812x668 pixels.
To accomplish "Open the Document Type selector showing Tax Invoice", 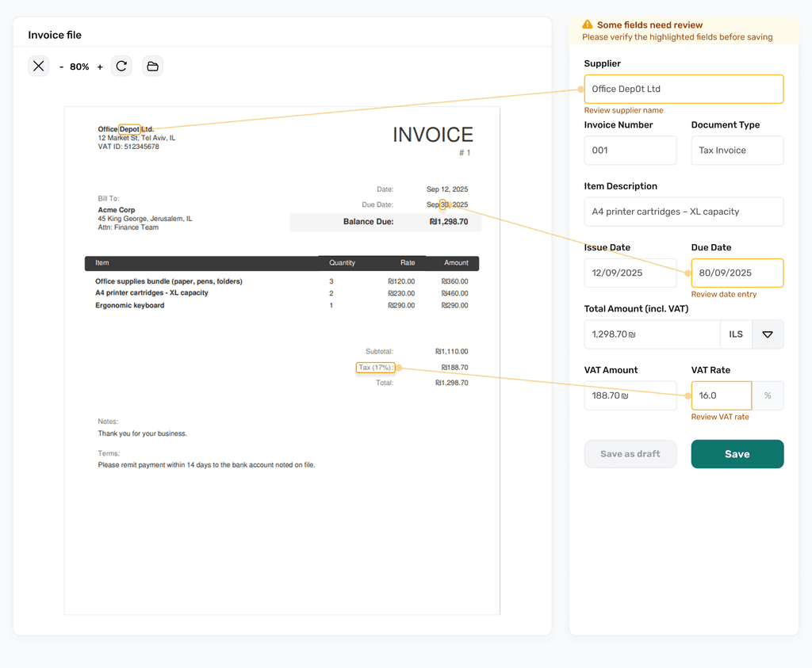I will click(737, 150).
